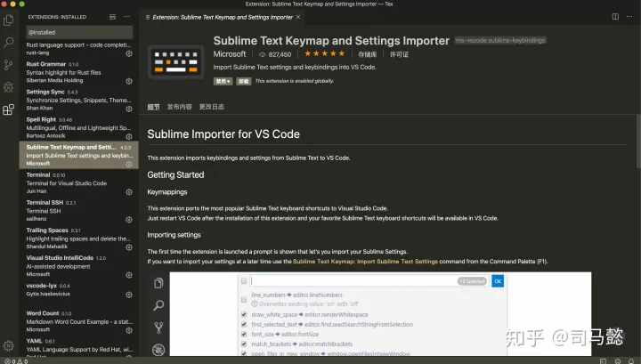Manage gear for Terminal extension
The height and width of the screenshot is (364, 641).
coord(129,192)
